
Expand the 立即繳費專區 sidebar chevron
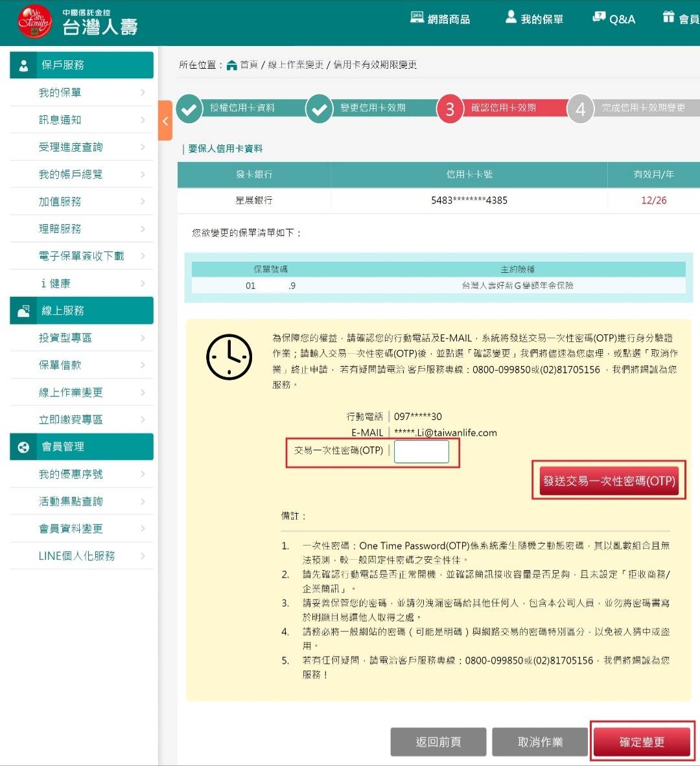click(143, 420)
